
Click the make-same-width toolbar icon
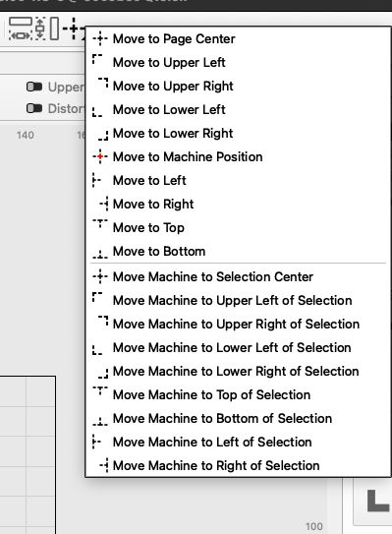pos(21,29)
